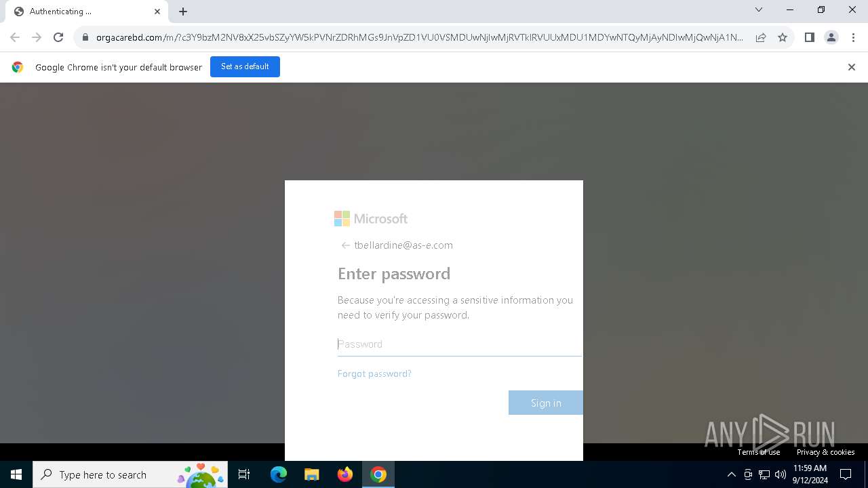The width and height of the screenshot is (868, 488).
Task: Select the Authenticating tab
Action: (86, 12)
